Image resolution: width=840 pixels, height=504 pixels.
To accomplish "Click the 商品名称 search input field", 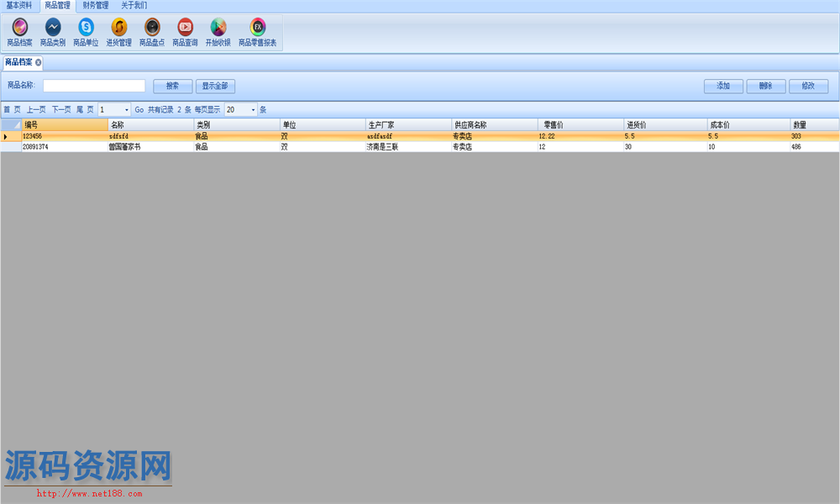I will 94,86.
